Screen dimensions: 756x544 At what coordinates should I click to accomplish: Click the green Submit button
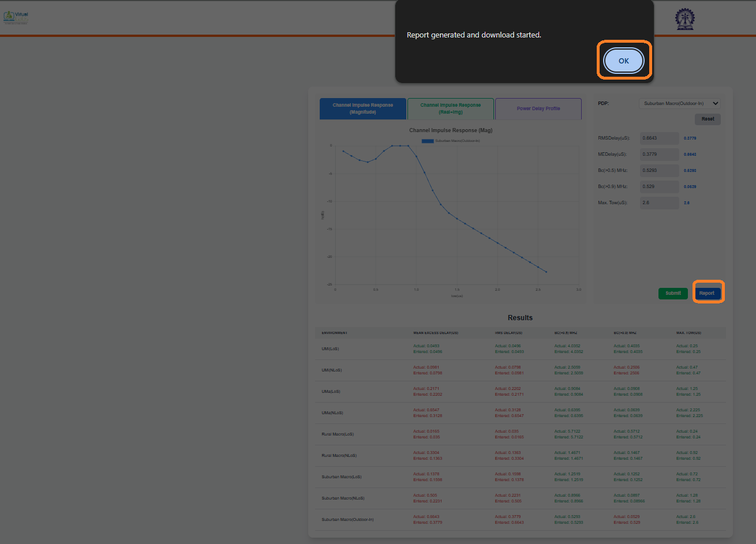(x=673, y=293)
